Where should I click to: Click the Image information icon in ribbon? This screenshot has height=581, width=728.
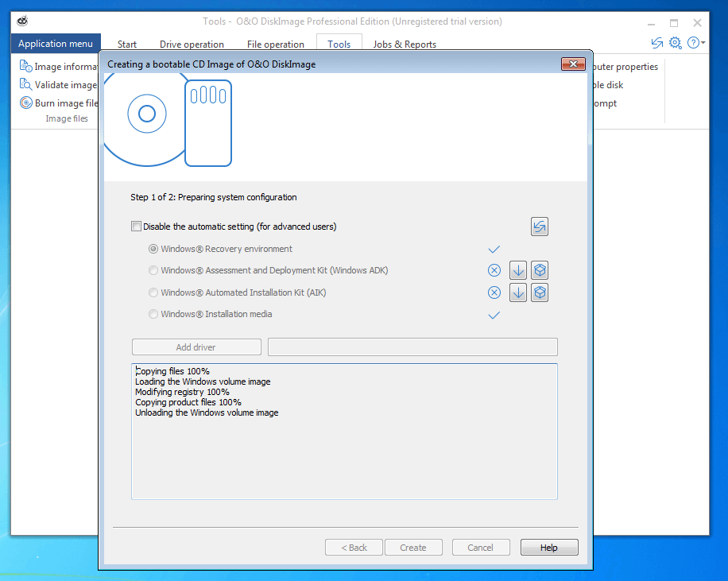click(x=25, y=67)
